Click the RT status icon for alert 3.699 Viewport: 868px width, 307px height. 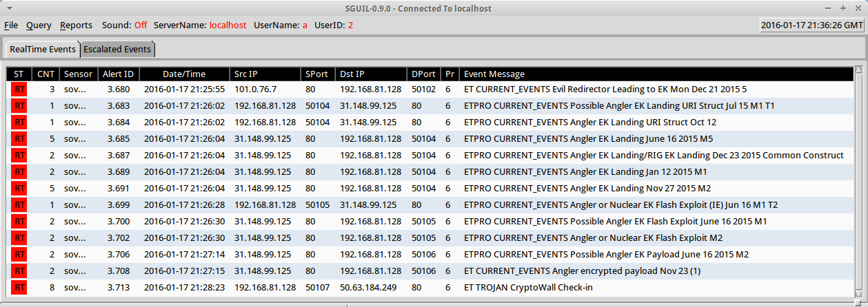(19, 204)
